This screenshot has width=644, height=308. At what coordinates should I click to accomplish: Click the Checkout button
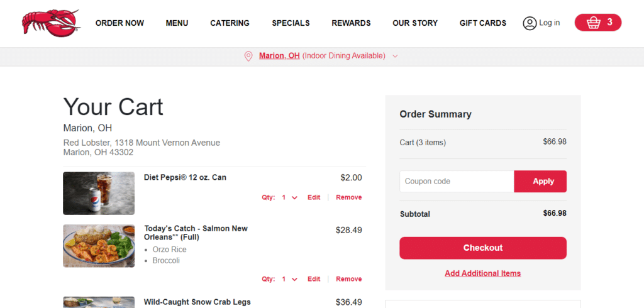(482, 248)
